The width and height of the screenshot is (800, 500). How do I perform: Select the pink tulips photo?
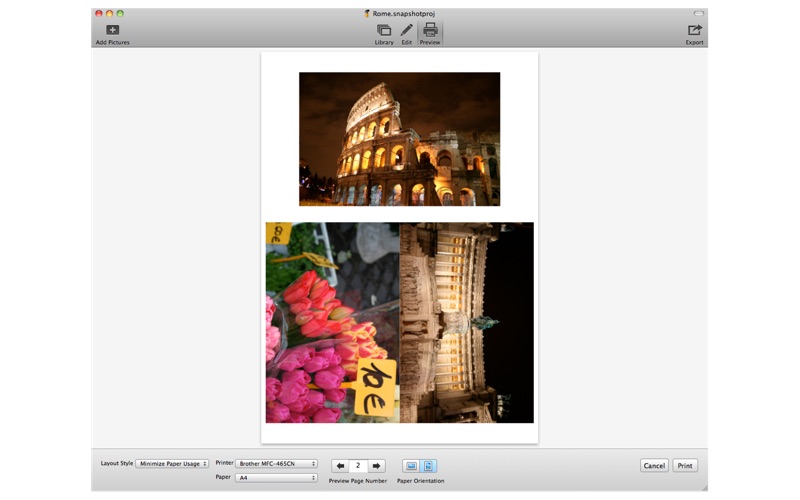pyautogui.click(x=332, y=322)
